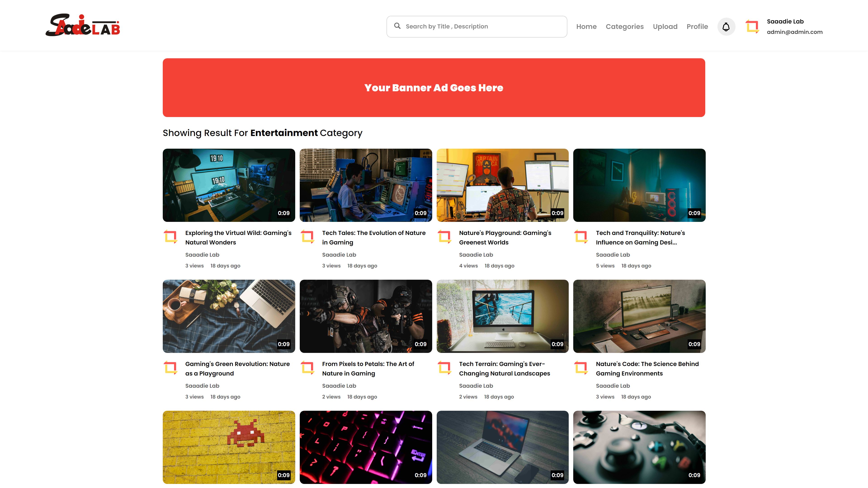
Task: Click channel avatar beside Tech Terrain video
Action: [x=444, y=367]
